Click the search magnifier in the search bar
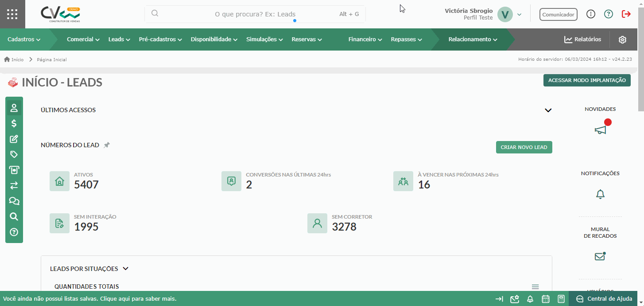Screen dimensions: 644x306 (155, 13)
